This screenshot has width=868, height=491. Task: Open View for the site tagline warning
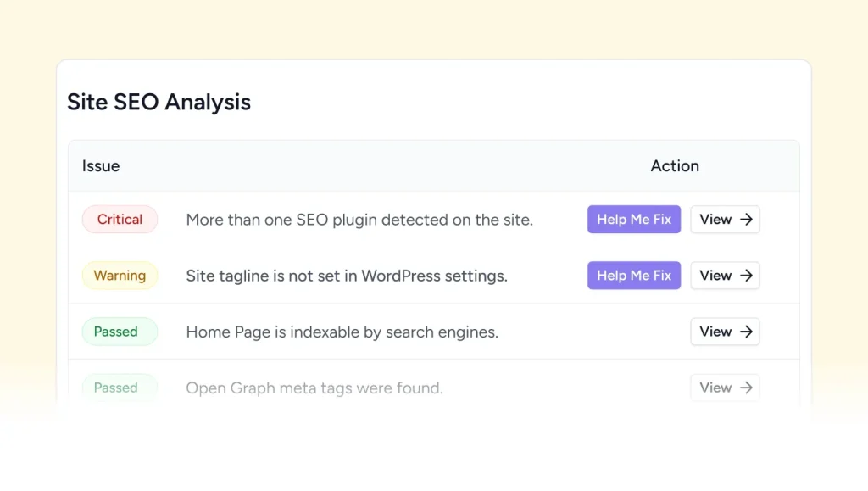[x=725, y=276]
